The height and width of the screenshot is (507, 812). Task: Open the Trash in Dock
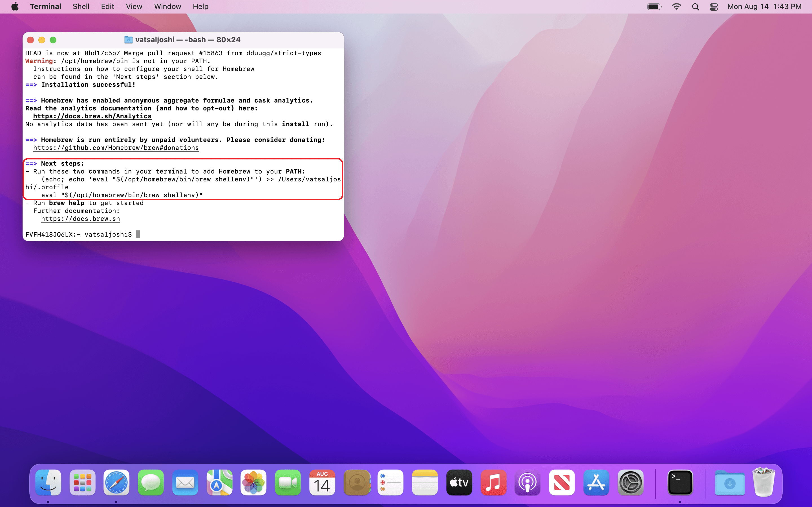pyautogui.click(x=763, y=483)
